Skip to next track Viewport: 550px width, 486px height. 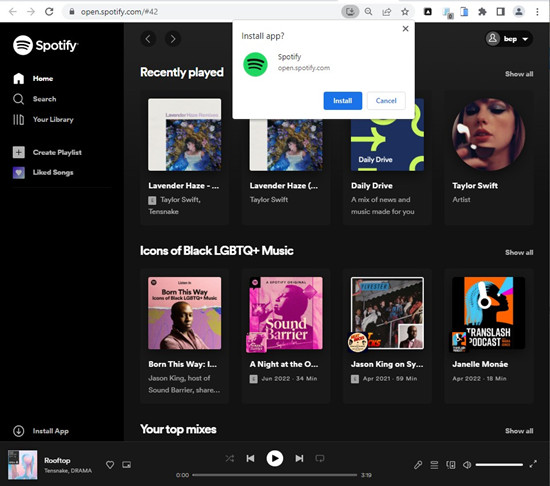click(x=299, y=458)
